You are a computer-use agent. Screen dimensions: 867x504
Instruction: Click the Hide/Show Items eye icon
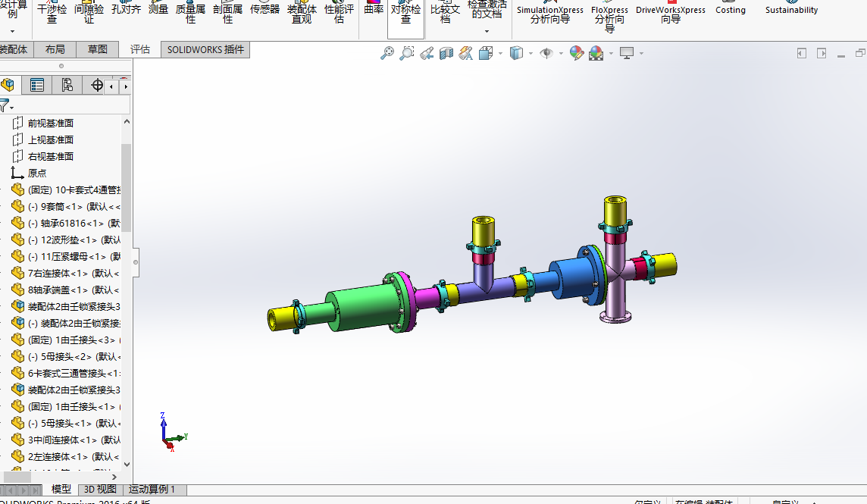point(546,53)
